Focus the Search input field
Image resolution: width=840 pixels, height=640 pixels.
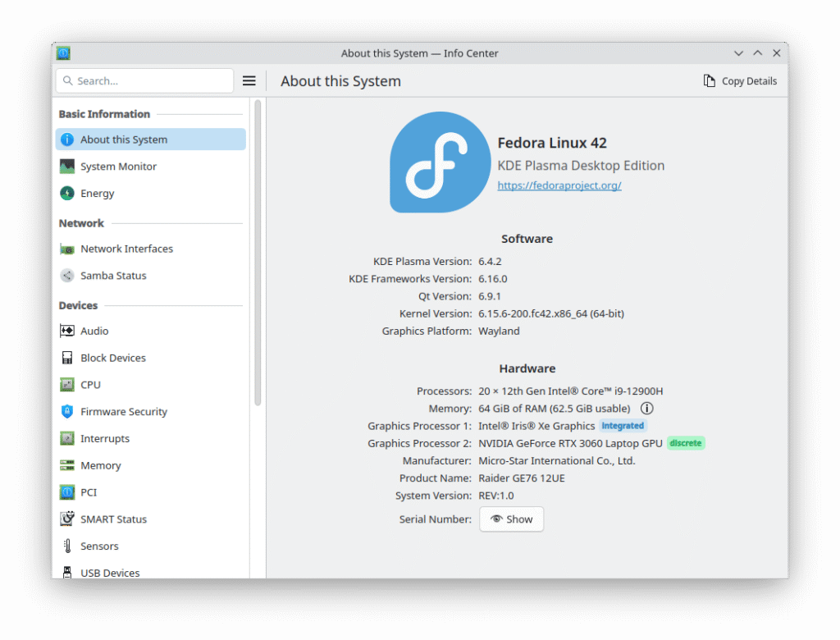(144, 80)
